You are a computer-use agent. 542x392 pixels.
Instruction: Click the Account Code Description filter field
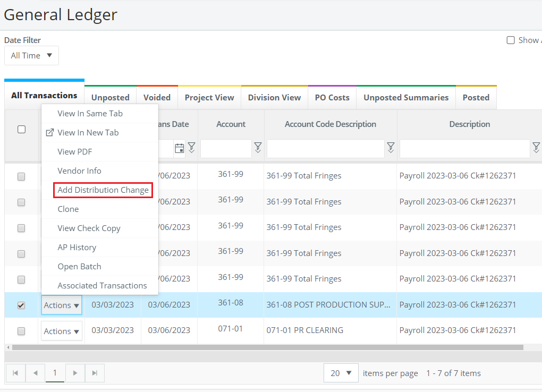tap(326, 149)
